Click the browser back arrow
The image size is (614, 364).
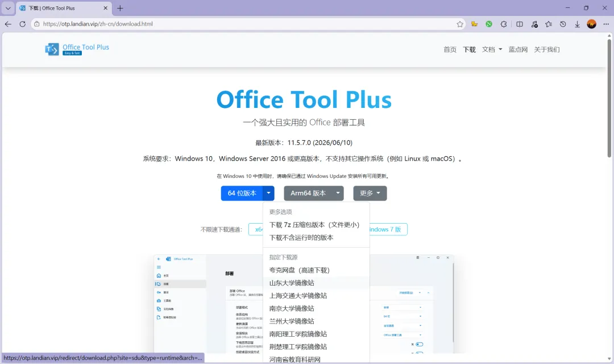coord(8,24)
